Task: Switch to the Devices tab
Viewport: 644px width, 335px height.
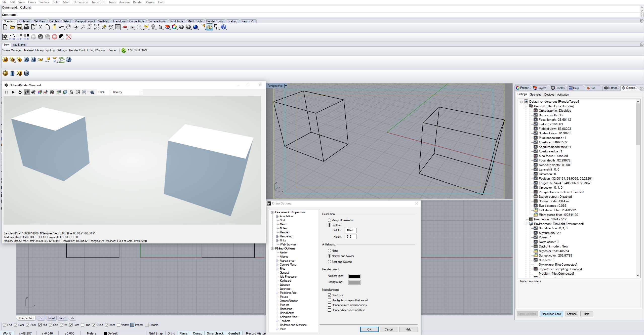Action: (549, 95)
